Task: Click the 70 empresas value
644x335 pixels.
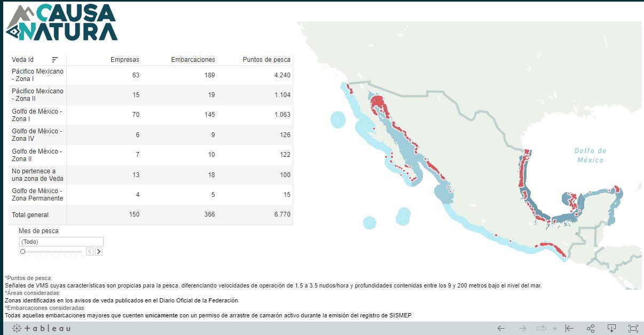Action: 136,115
